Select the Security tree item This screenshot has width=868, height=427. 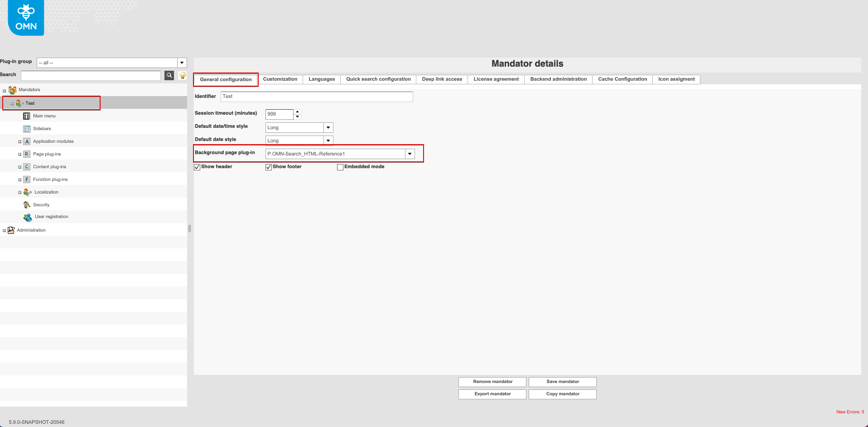(x=41, y=205)
